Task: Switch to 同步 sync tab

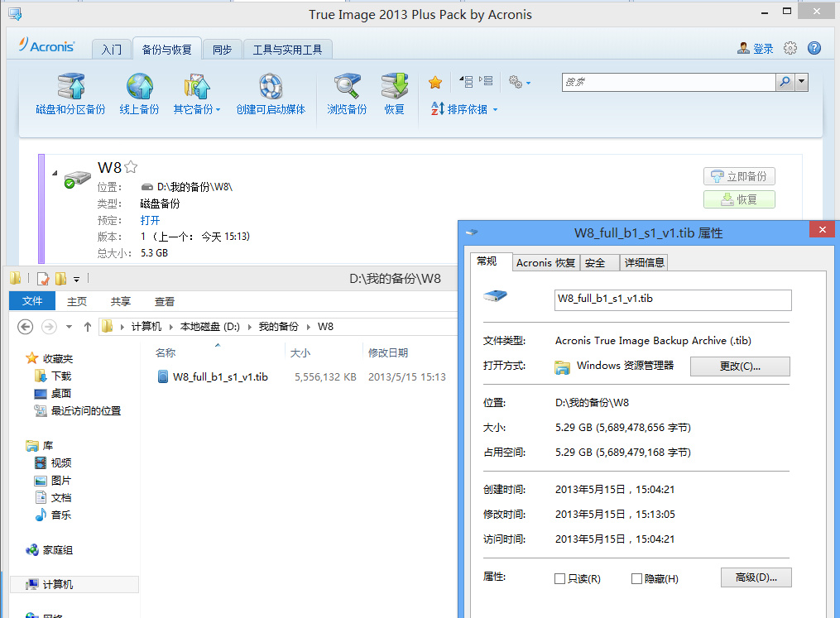Action: 222,50
